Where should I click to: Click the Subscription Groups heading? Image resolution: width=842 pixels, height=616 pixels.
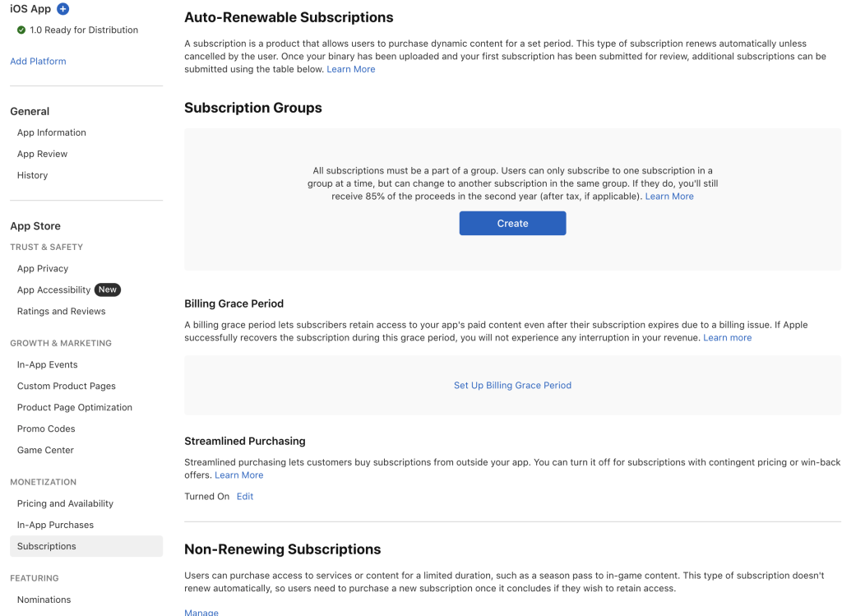click(253, 108)
